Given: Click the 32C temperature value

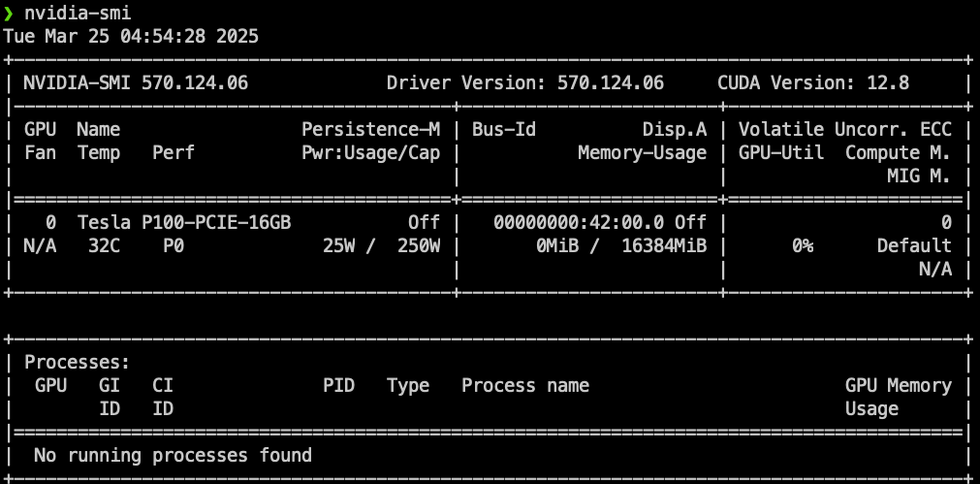Looking at the screenshot, I should (105, 246).
